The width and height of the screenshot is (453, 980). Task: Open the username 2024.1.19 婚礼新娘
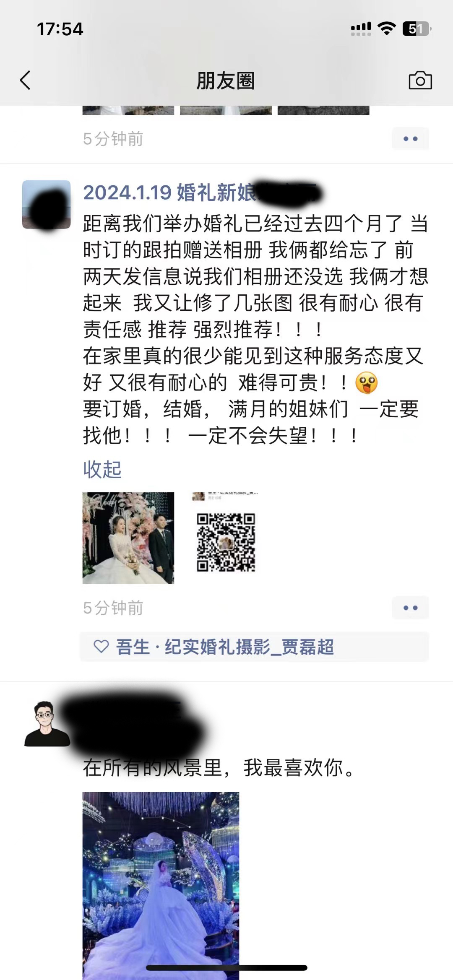(170, 193)
